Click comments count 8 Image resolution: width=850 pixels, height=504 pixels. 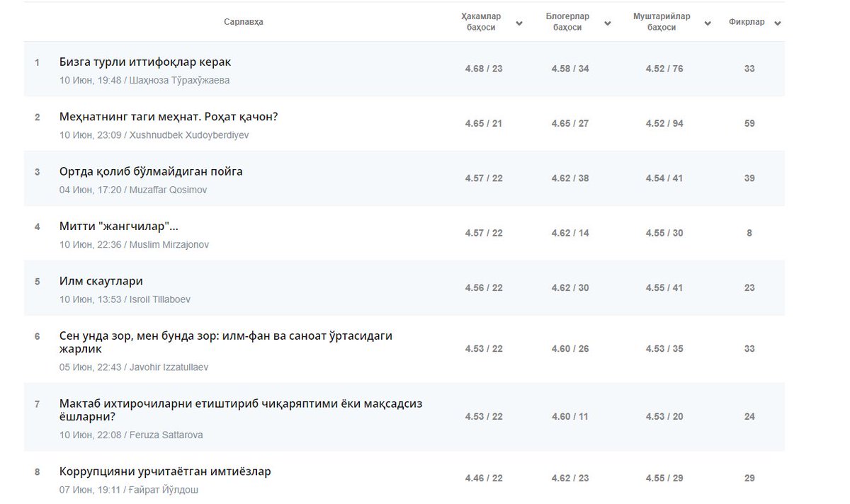[749, 233]
